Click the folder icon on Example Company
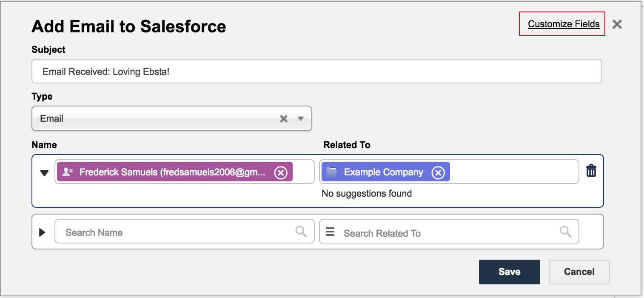644x298 pixels. 332,172
